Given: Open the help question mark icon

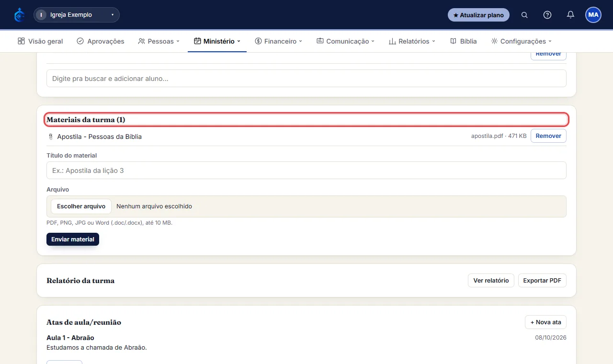Looking at the screenshot, I should 547,15.
